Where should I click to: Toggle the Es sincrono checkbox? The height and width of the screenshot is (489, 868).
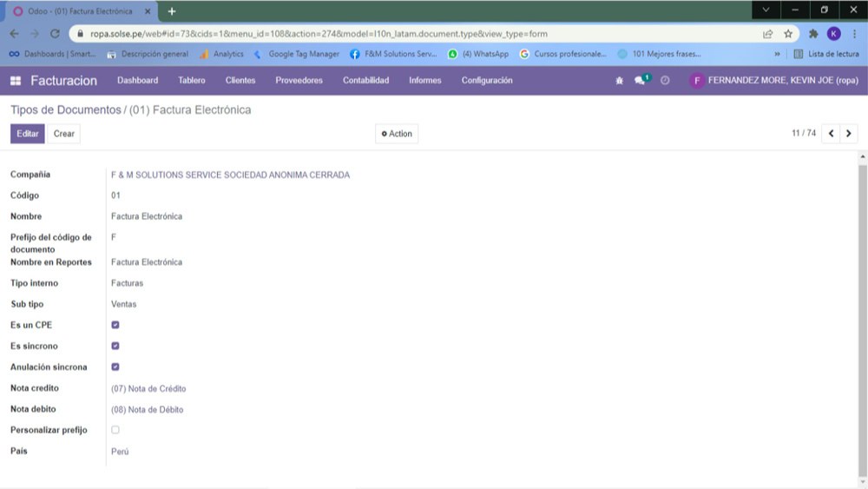pyautogui.click(x=115, y=346)
